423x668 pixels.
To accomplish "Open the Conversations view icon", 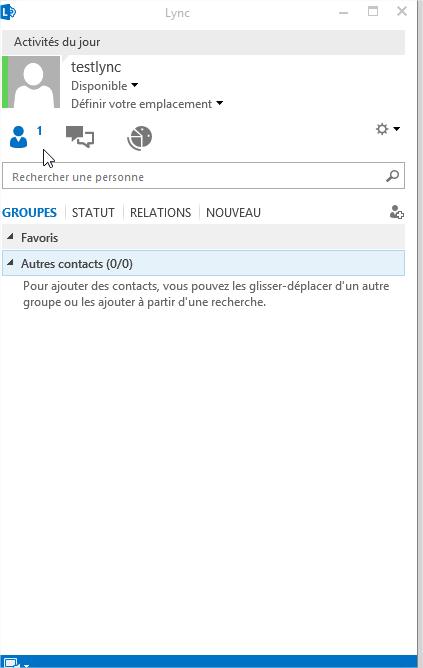I will pyautogui.click(x=80, y=137).
